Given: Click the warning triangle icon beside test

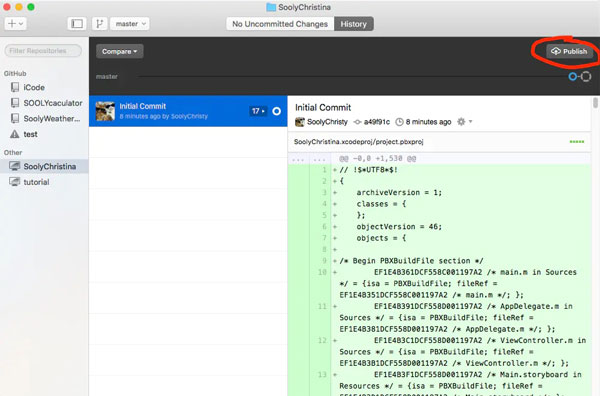Looking at the screenshot, I should pos(15,134).
